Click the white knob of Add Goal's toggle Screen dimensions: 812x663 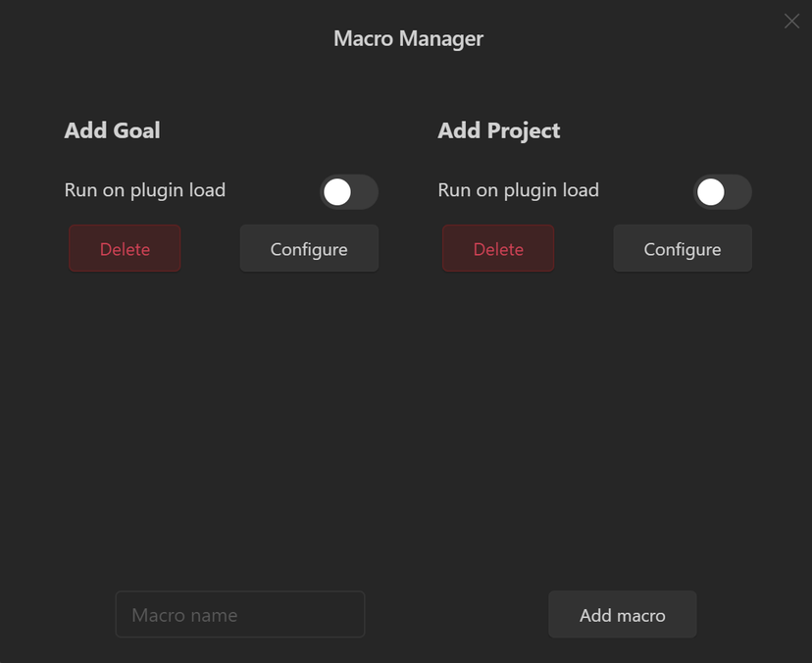(337, 192)
